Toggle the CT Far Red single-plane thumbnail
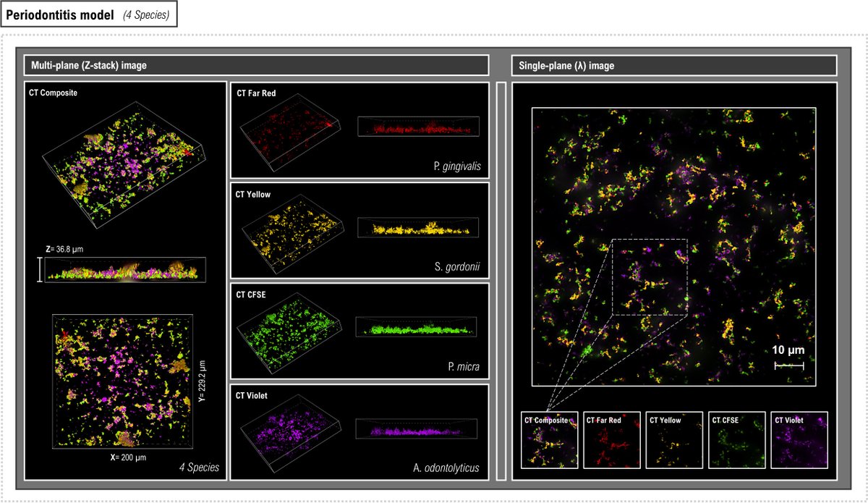The width and height of the screenshot is (868, 503). tap(611, 441)
